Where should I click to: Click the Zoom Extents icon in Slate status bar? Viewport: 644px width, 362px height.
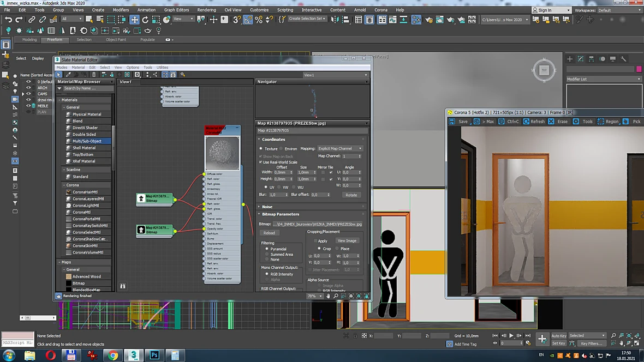pos(351,296)
